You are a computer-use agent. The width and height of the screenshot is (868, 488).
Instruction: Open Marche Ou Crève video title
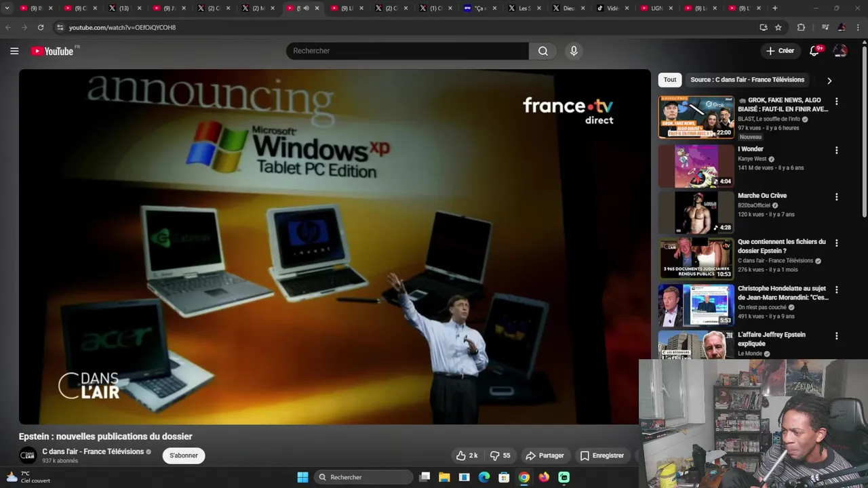pos(762,195)
